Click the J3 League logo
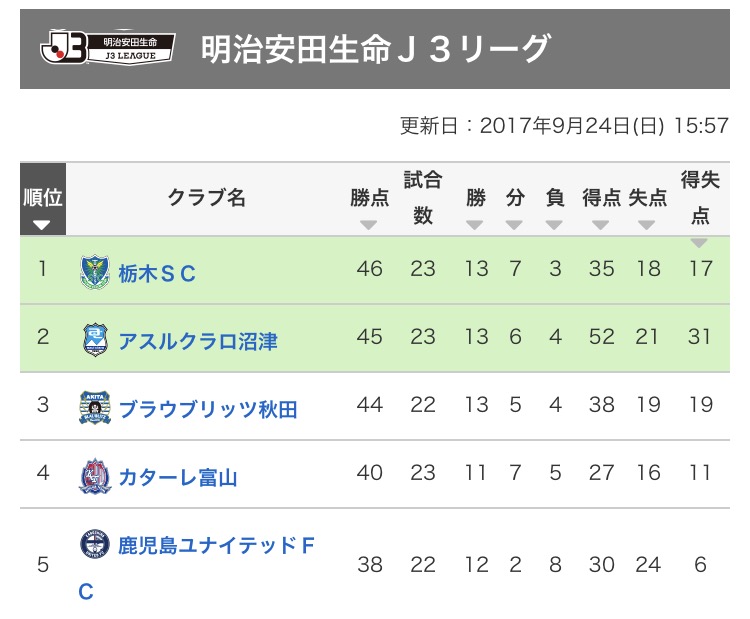 [107, 48]
